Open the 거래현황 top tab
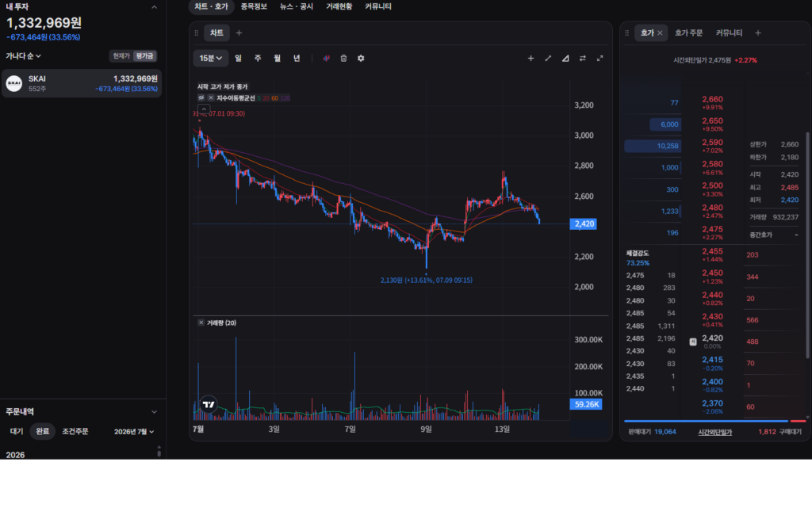This screenshot has width=812, height=523. (339, 6)
